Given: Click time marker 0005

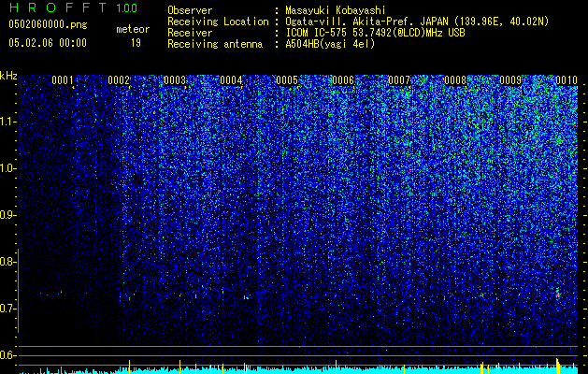Looking at the screenshot, I should [x=287, y=80].
